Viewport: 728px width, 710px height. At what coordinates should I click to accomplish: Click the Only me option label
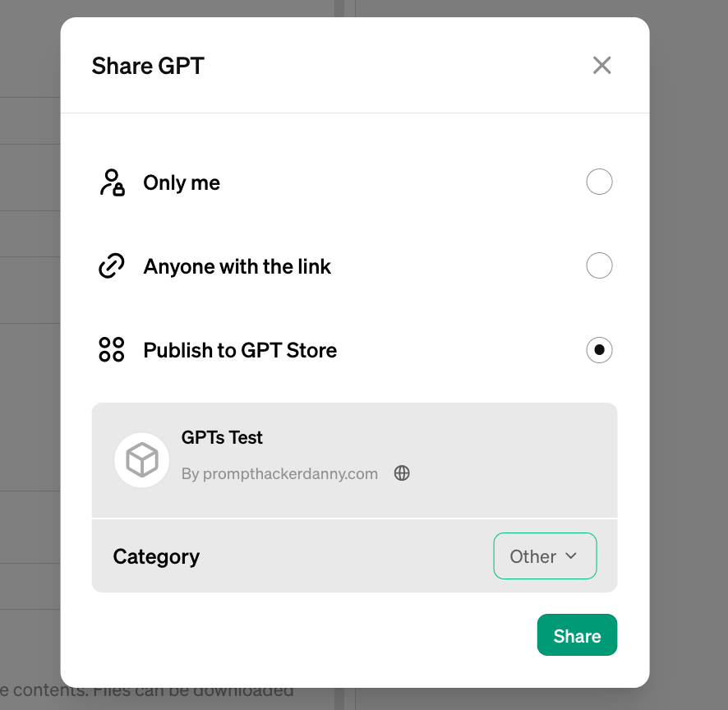point(182,182)
